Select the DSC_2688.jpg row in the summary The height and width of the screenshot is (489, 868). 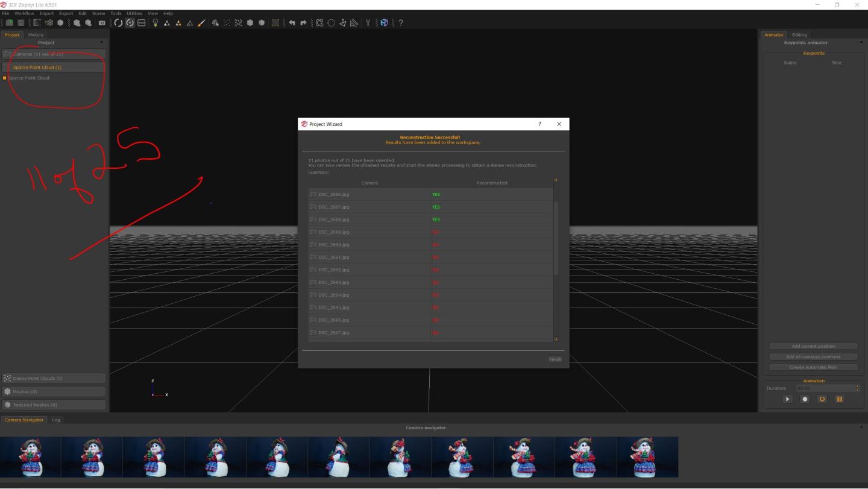coord(430,219)
